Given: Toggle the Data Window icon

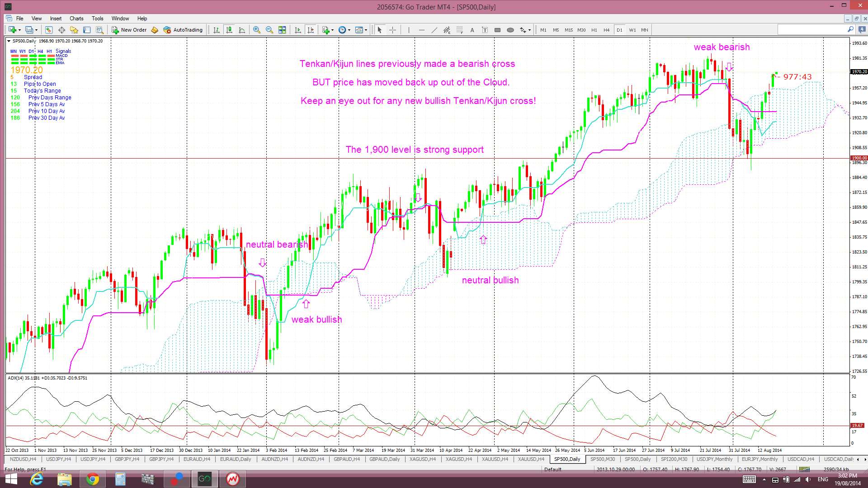Looking at the screenshot, I should tap(61, 30).
